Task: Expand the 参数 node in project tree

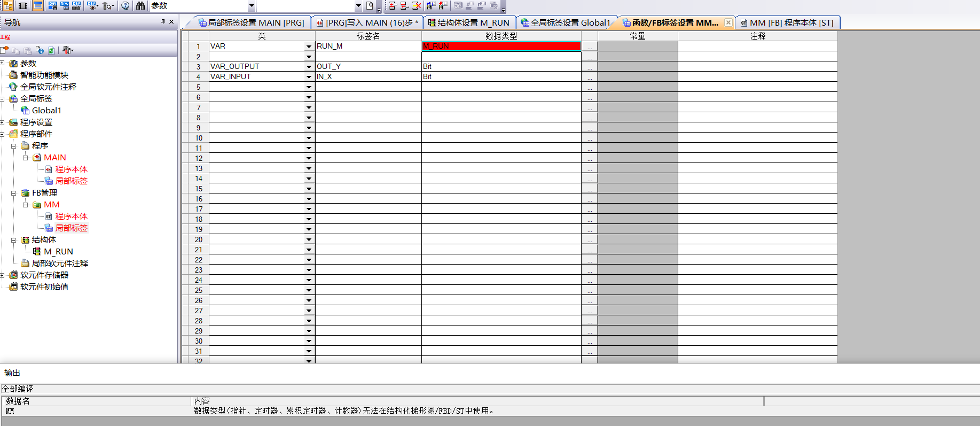Action: [3, 64]
